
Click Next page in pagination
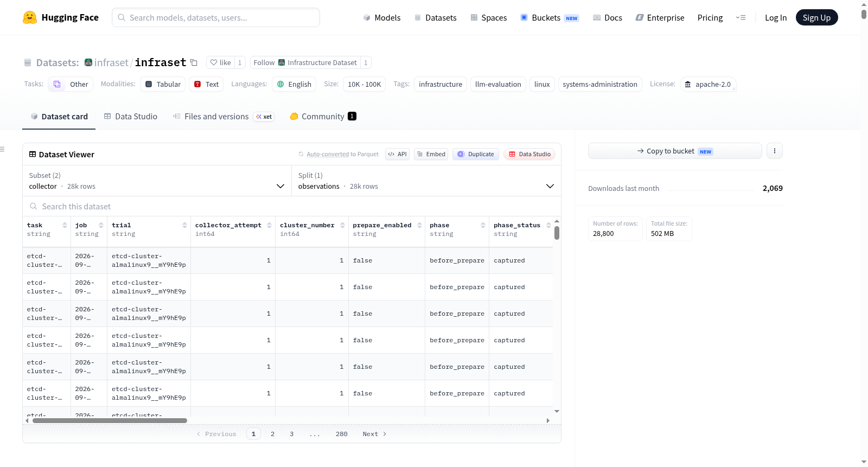tap(374, 434)
